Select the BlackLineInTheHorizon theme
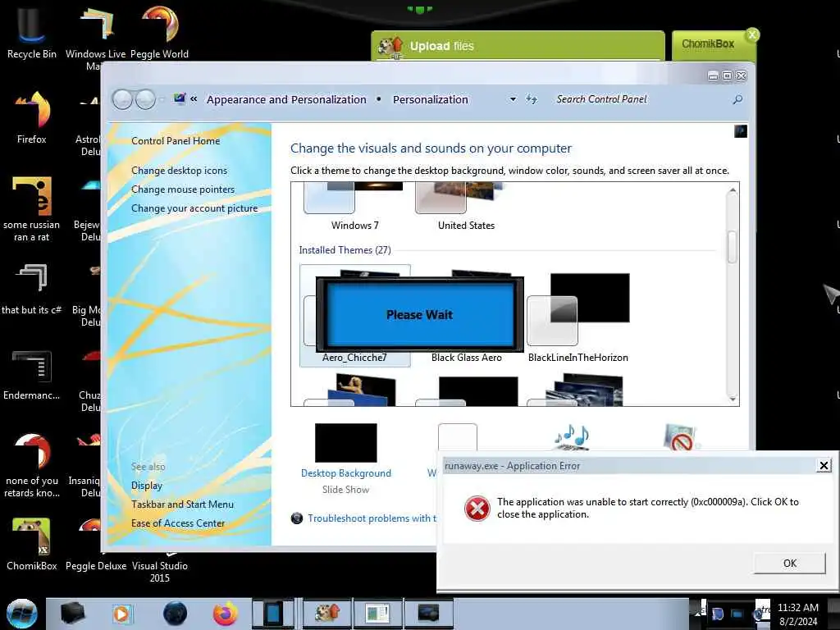Image resolution: width=840 pixels, height=630 pixels. point(578,317)
